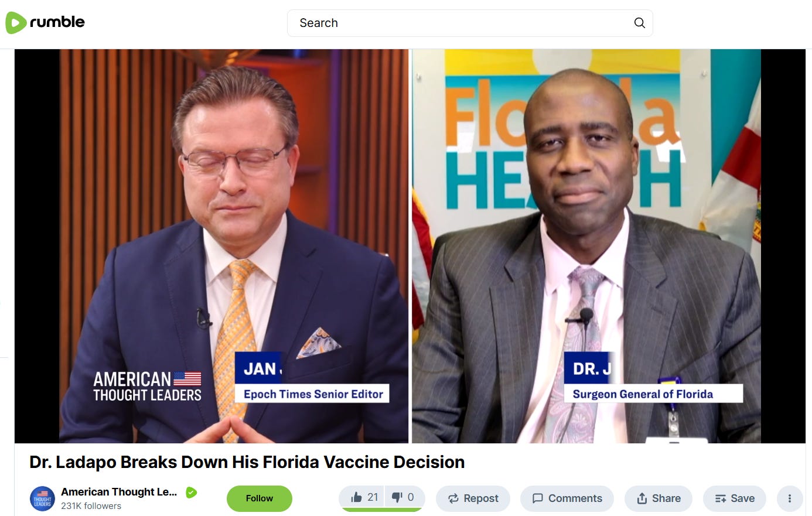Screen dimensions: 812x516
Task: Open the American Thought Leaders channel avatar
Action: pos(42,498)
